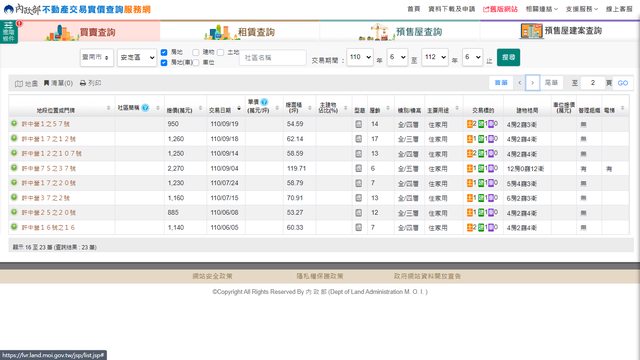Click the unit price help icon

264,102
